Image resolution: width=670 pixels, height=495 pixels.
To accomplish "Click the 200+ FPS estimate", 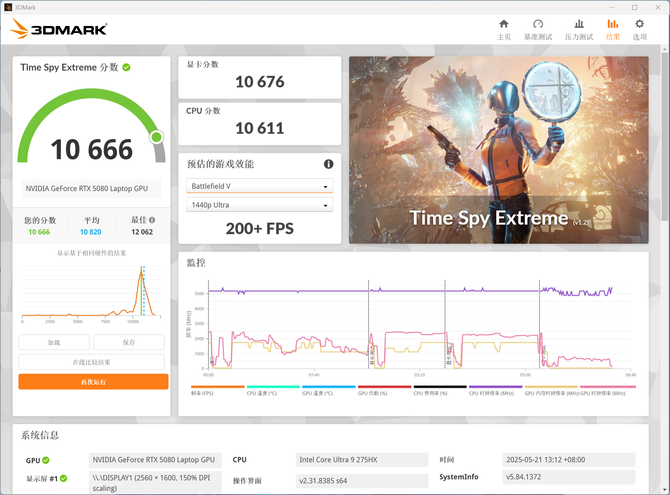I will pyautogui.click(x=259, y=229).
